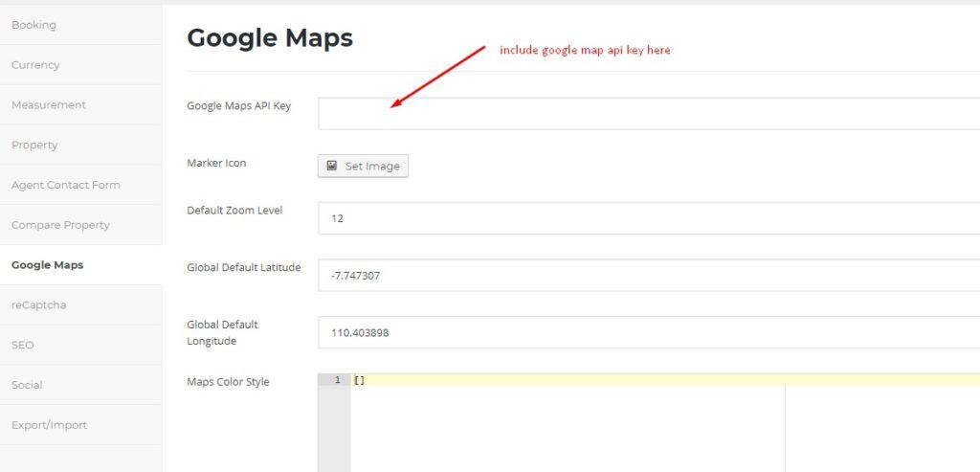Open the Currency settings tab
Screen dimensions: 980x472
80,65
